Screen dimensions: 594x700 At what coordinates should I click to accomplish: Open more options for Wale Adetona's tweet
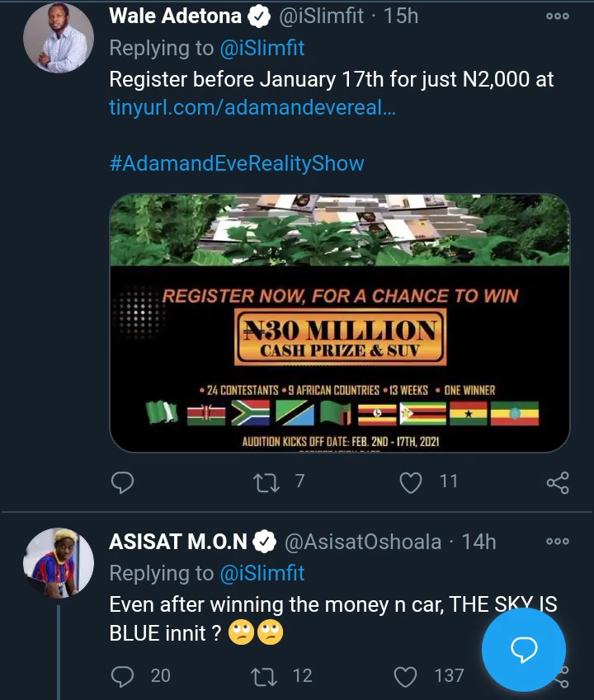[x=558, y=17]
